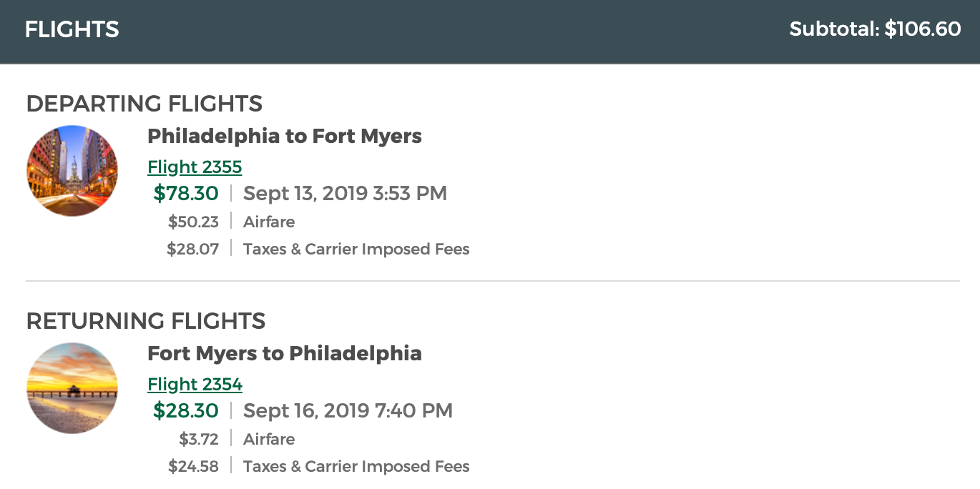Click the $50.23 departing airfare amount

pos(193,222)
